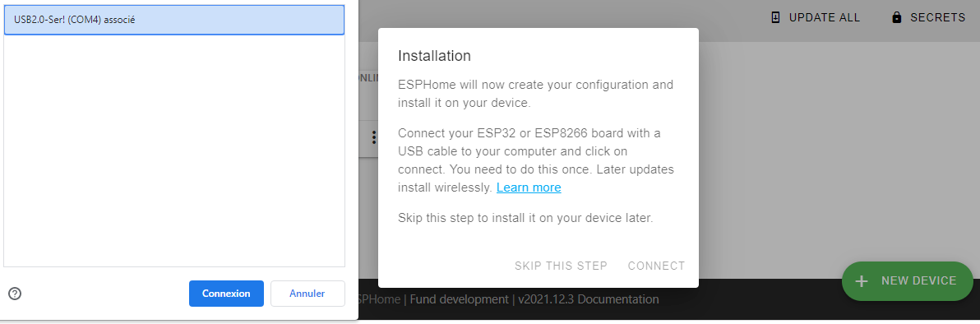The width and height of the screenshot is (980, 324).
Task: Follow the Learn more link
Action: pyautogui.click(x=529, y=187)
